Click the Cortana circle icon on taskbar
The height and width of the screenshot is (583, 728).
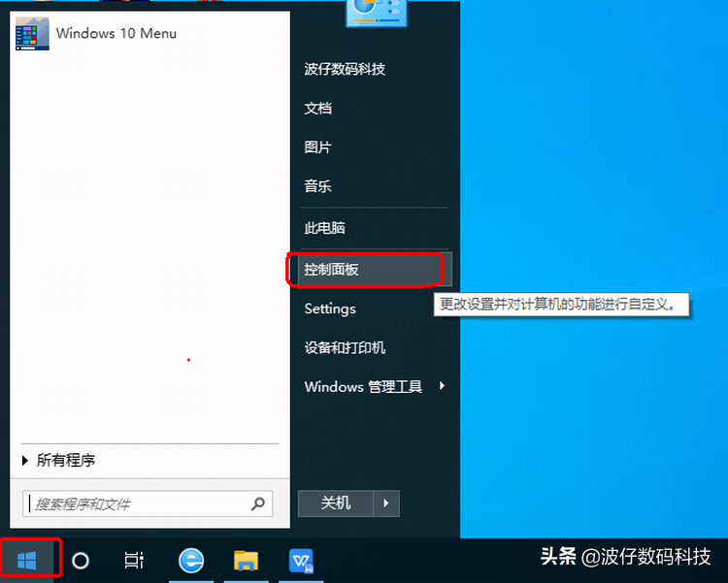point(81,561)
